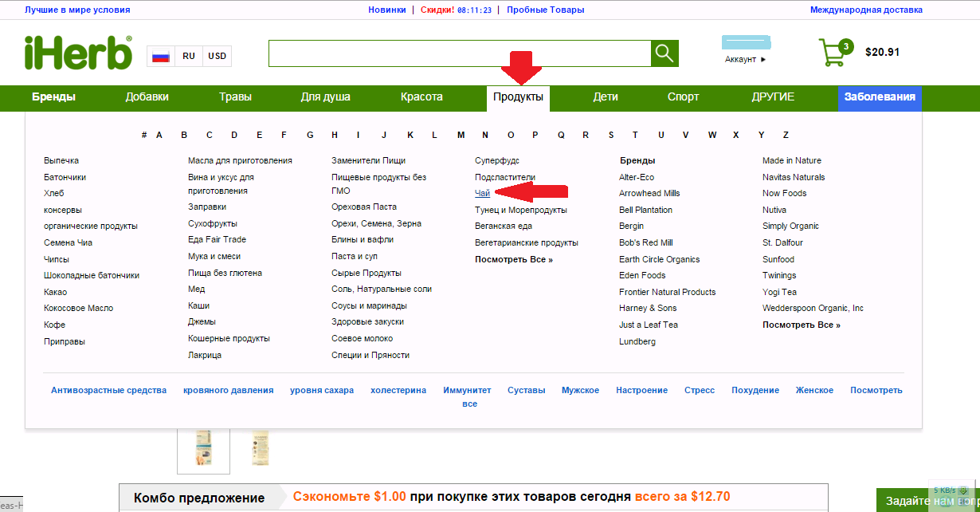This screenshot has width=980, height=512.
Task: Open Веганская еда category
Action: pos(504,226)
